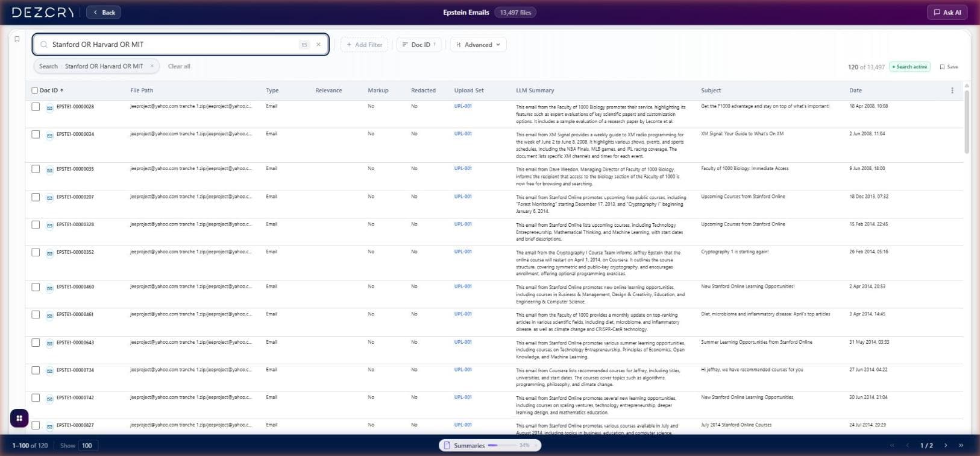The height and width of the screenshot is (456, 980).
Task: Click the email icon for EPSTE1-00000742
Action: [49, 399]
